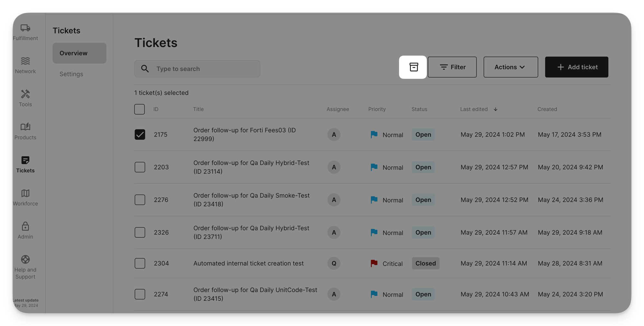The height and width of the screenshot is (326, 644).
Task: Expand the Actions dropdown
Action: 510,67
